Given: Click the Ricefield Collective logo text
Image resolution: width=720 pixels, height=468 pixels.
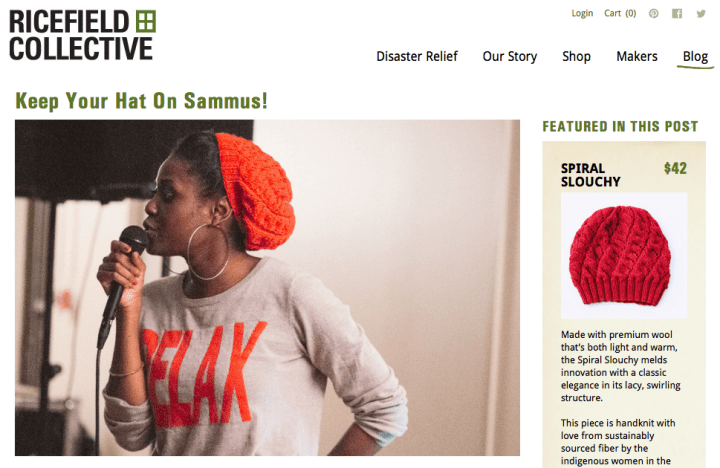Looking at the screenshot, I should (81, 35).
